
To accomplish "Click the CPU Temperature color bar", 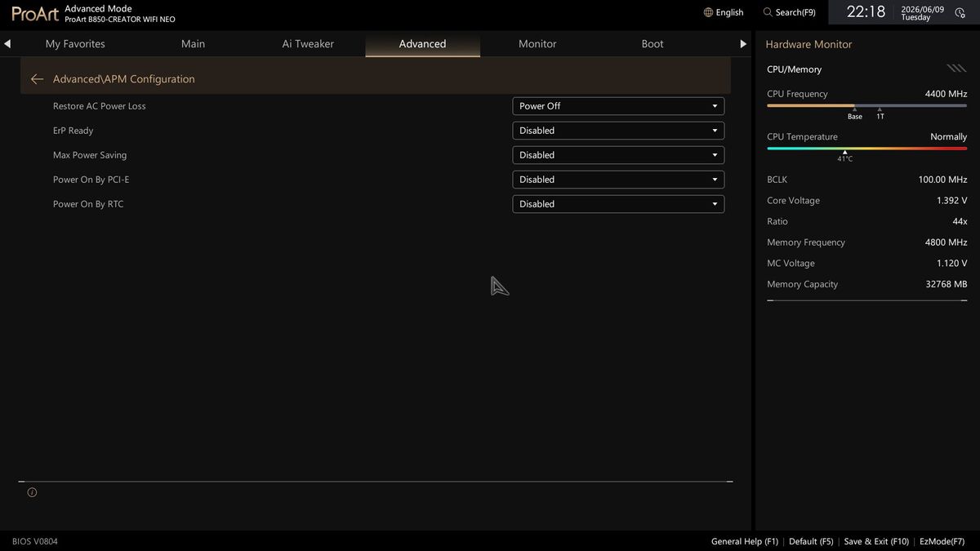I will click(x=866, y=149).
